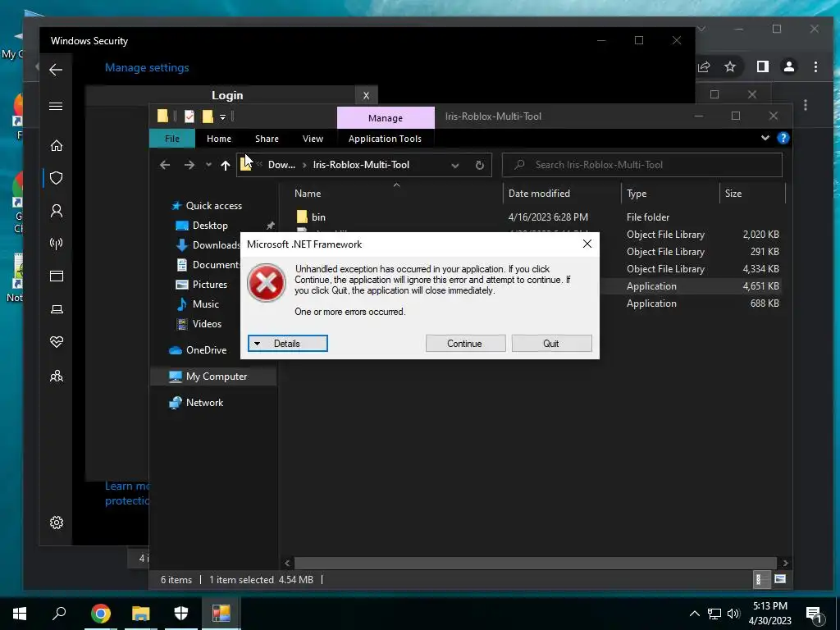The width and height of the screenshot is (840, 630).
Task: Open Quick Access Toolbar customize dropdown
Action: 222,116
